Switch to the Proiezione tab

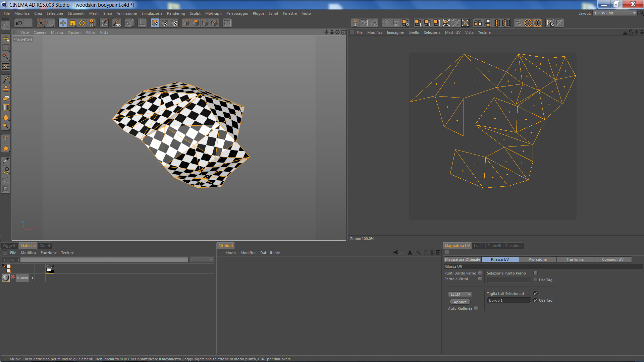pyautogui.click(x=537, y=259)
